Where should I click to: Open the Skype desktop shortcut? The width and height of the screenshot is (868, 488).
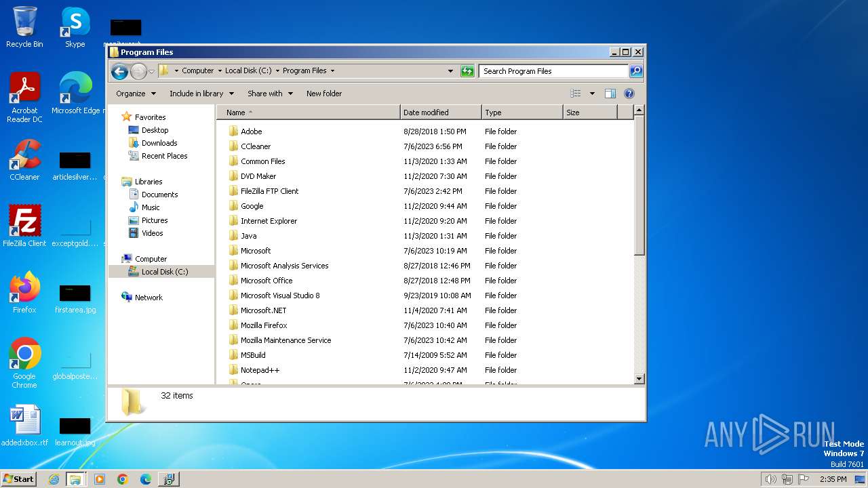(x=75, y=27)
